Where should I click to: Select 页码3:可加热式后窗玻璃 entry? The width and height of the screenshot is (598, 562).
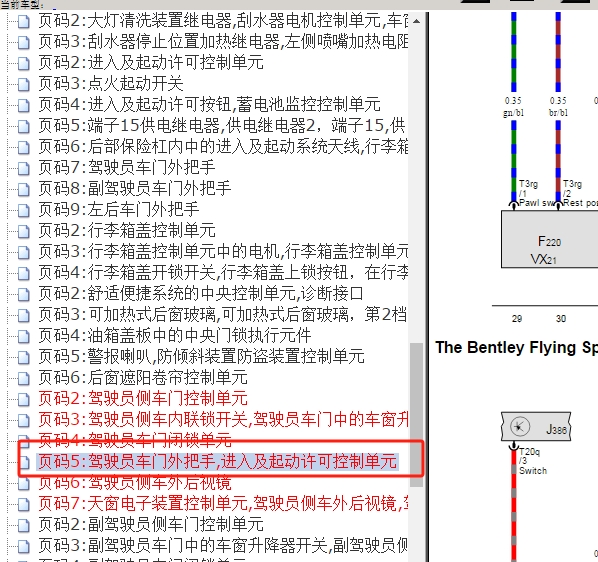click(223, 314)
